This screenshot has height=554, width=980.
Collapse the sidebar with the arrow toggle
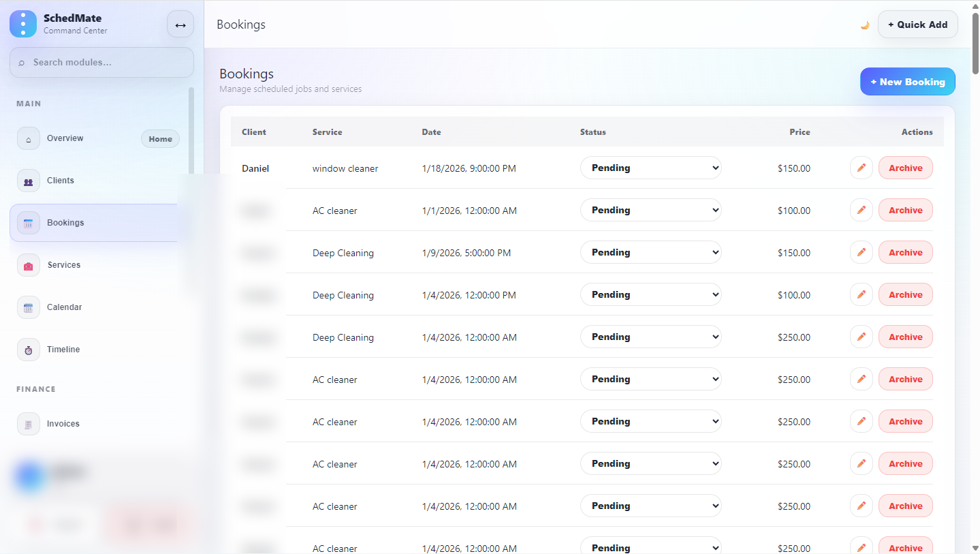click(180, 24)
